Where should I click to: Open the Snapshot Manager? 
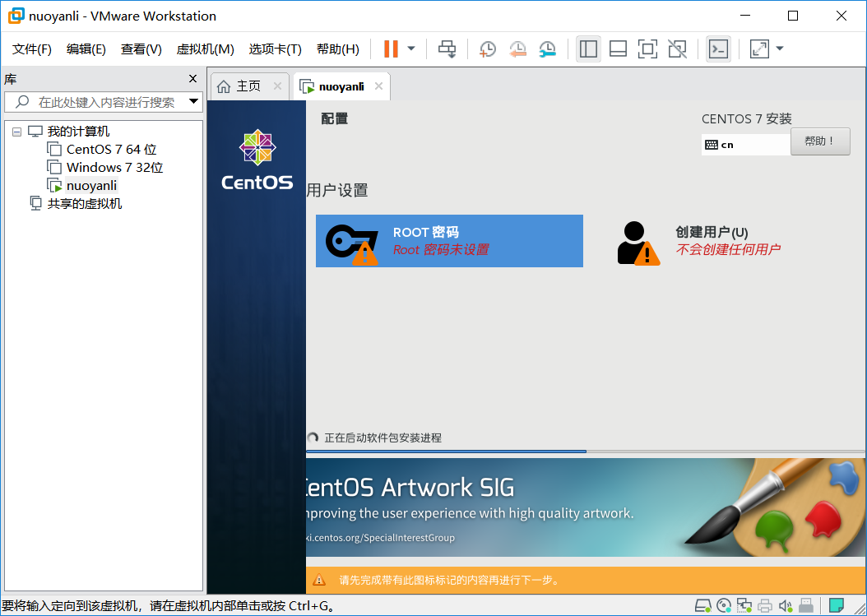(x=547, y=49)
